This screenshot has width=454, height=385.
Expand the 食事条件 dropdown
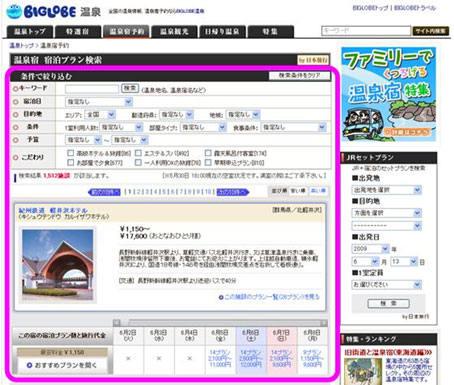tap(294, 127)
